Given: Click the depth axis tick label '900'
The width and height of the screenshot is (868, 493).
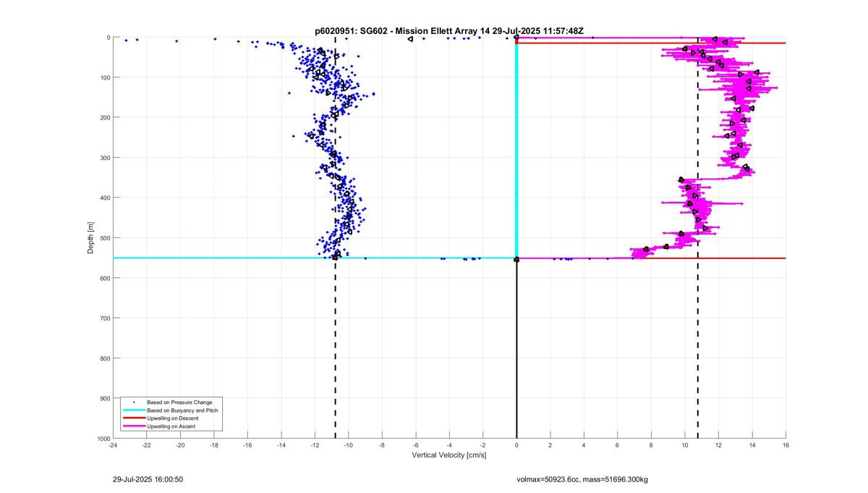Looking at the screenshot, I should [104, 398].
